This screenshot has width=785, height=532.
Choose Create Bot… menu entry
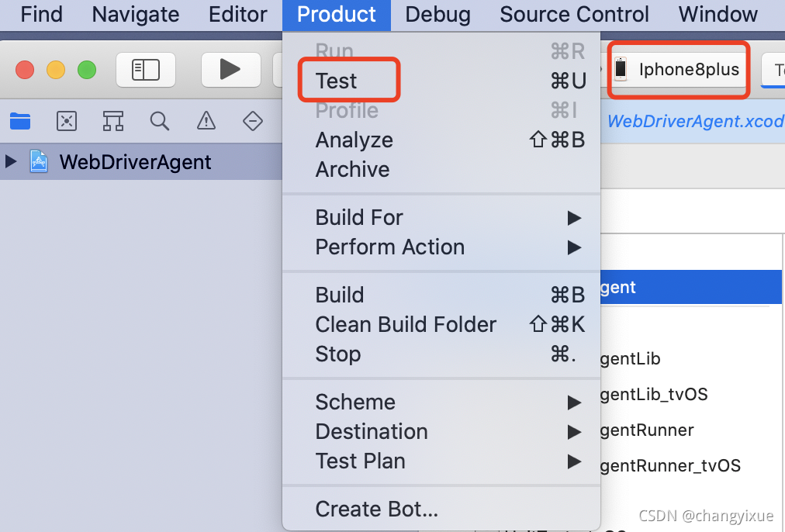tap(441, 509)
